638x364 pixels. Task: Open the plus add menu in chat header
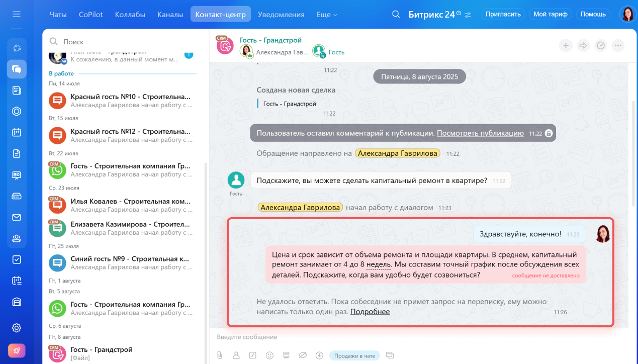pyautogui.click(x=566, y=46)
